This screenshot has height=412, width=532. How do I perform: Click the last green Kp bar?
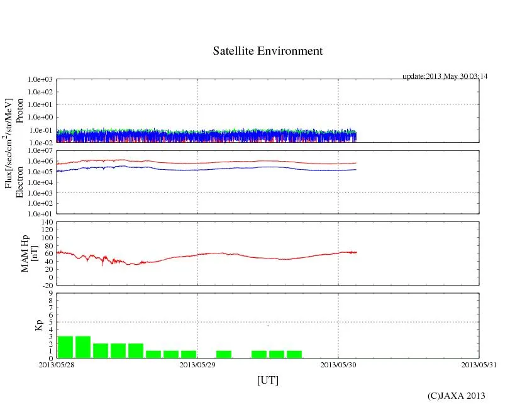[x=294, y=354]
